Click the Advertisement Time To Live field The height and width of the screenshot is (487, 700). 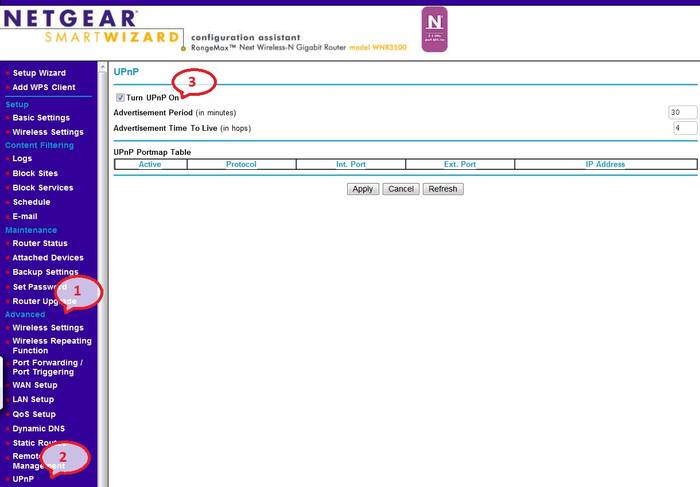tap(684, 128)
